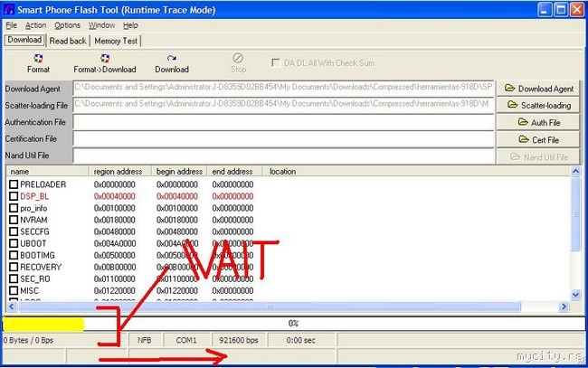The height and width of the screenshot is (368, 588).
Task: Open the Options menu
Action: pyautogui.click(x=67, y=25)
